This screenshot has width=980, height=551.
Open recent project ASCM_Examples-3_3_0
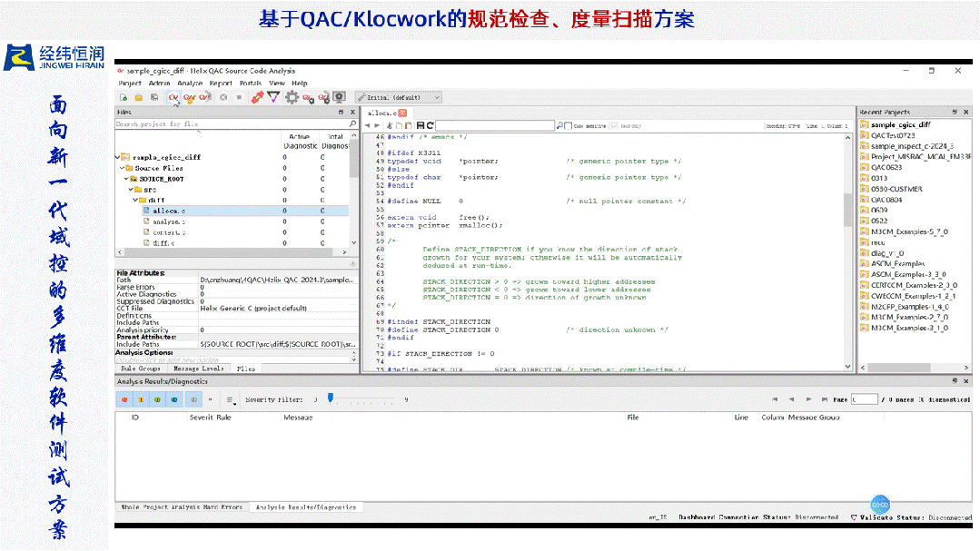(x=908, y=274)
